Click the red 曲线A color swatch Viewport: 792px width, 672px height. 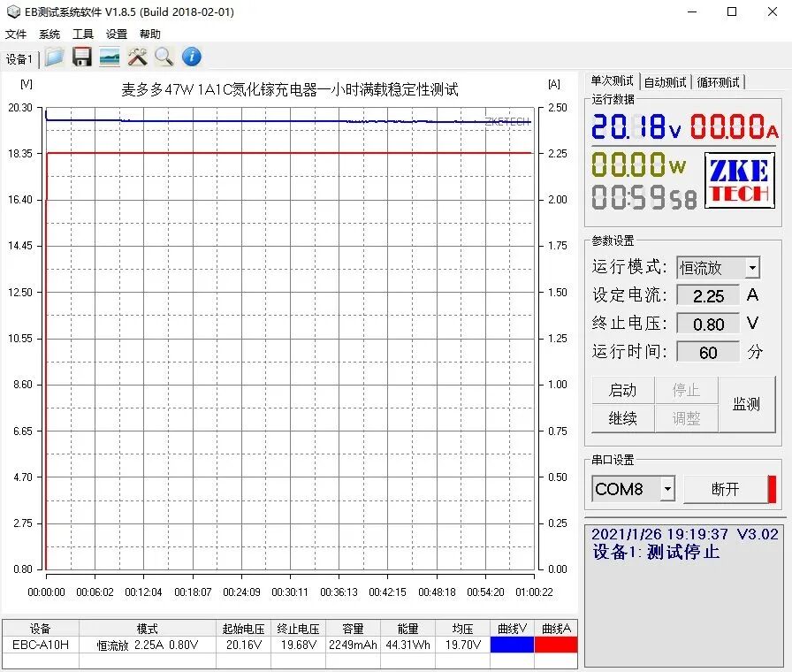click(x=556, y=645)
